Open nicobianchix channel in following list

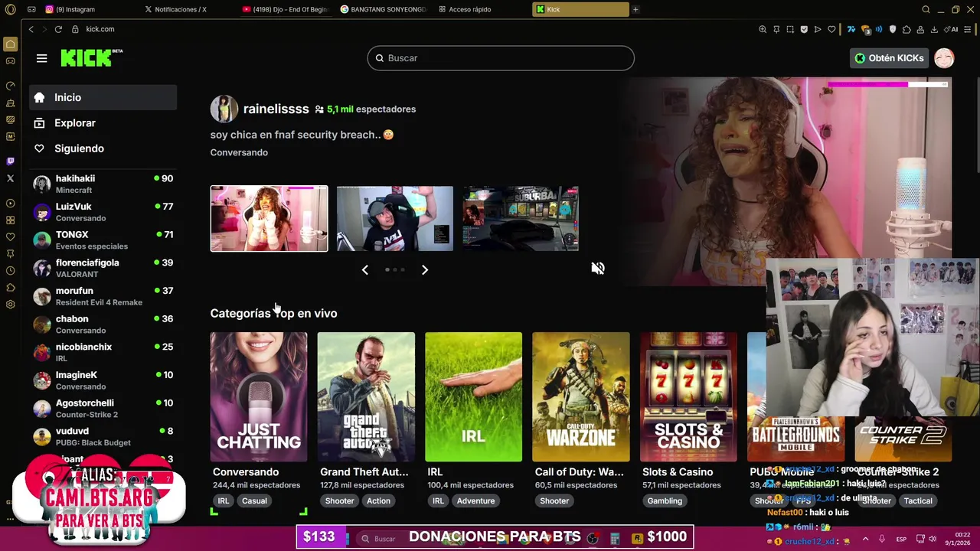coord(103,352)
